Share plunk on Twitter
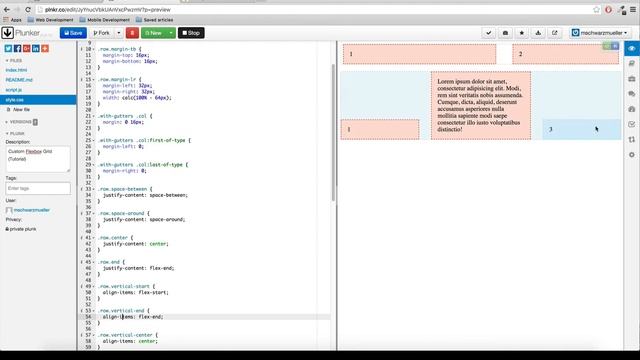 coord(8,49)
